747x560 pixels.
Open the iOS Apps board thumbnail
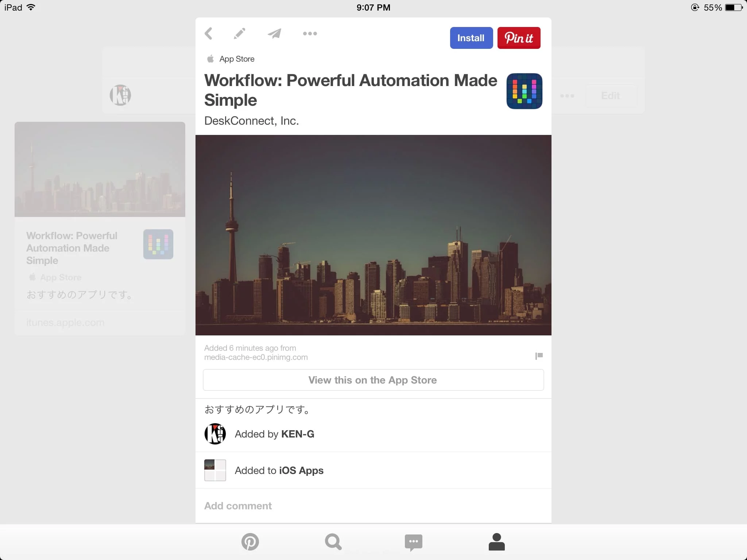215,470
